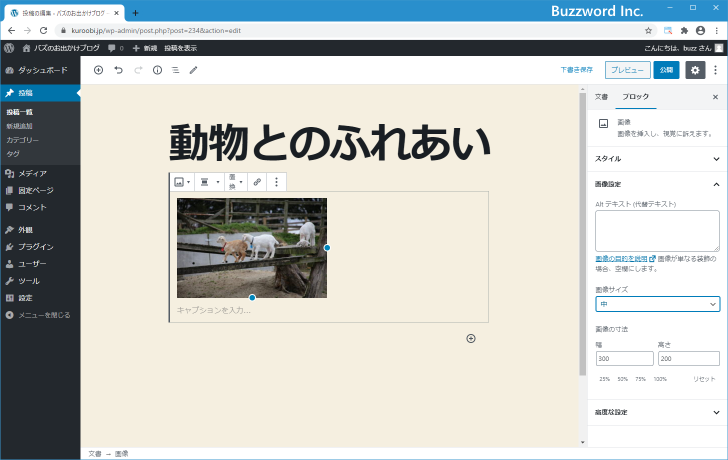Change image block type icon
The height and width of the screenshot is (460, 728).
tap(182, 182)
